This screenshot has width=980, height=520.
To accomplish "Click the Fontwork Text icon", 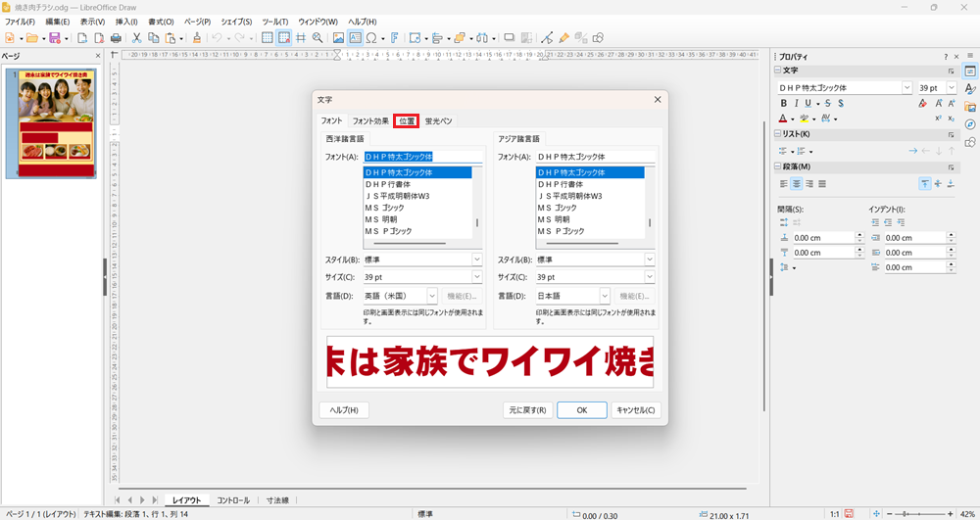I will coord(394,38).
